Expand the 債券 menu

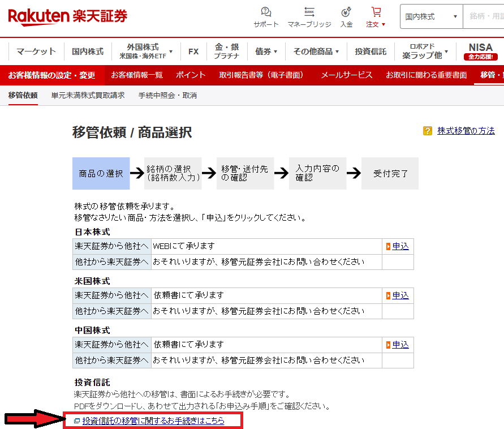266,52
